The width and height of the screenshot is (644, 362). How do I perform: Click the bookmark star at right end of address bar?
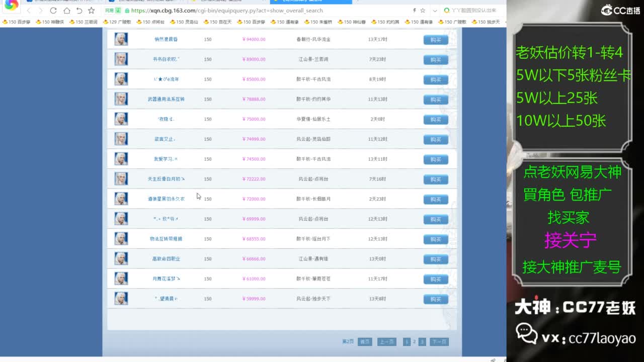(423, 11)
